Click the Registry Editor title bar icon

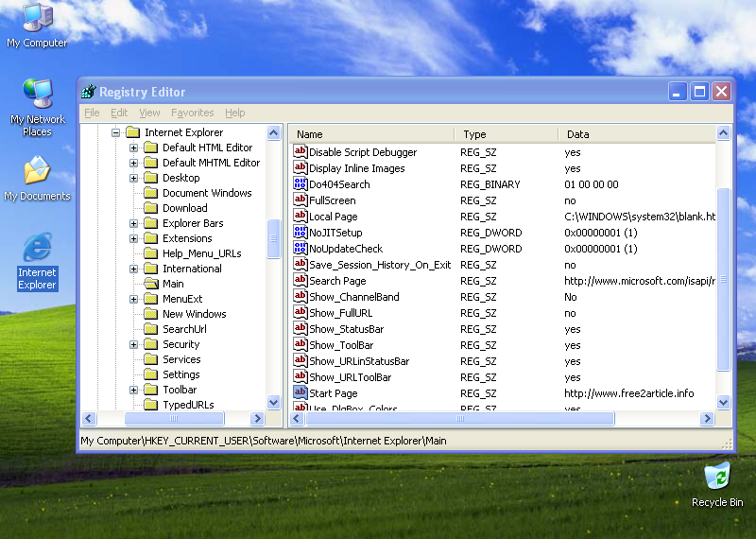click(89, 91)
